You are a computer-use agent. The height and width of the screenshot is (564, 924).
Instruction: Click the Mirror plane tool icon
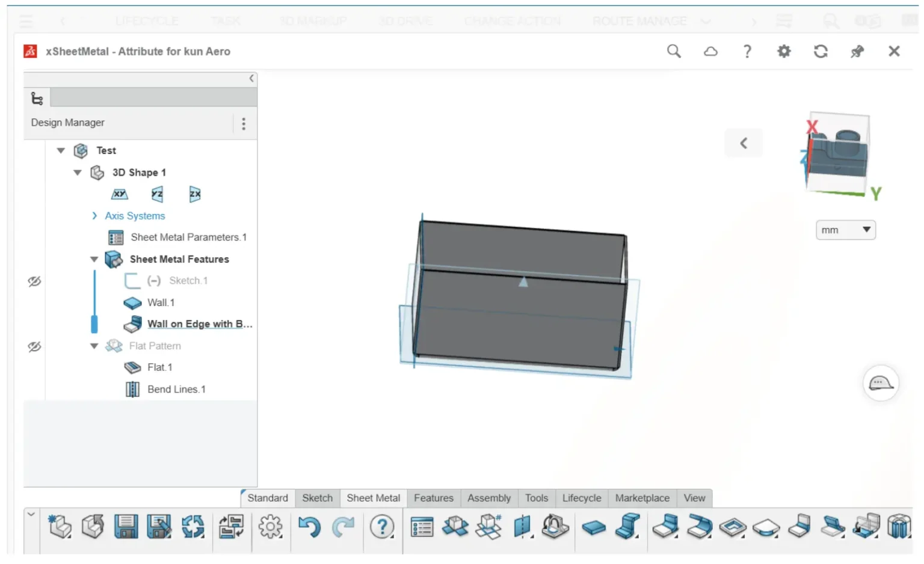[x=522, y=527]
